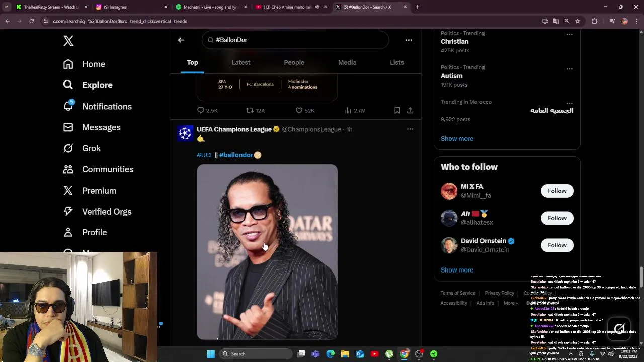Show more trending topics
The height and width of the screenshot is (362, 644).
coord(457,139)
